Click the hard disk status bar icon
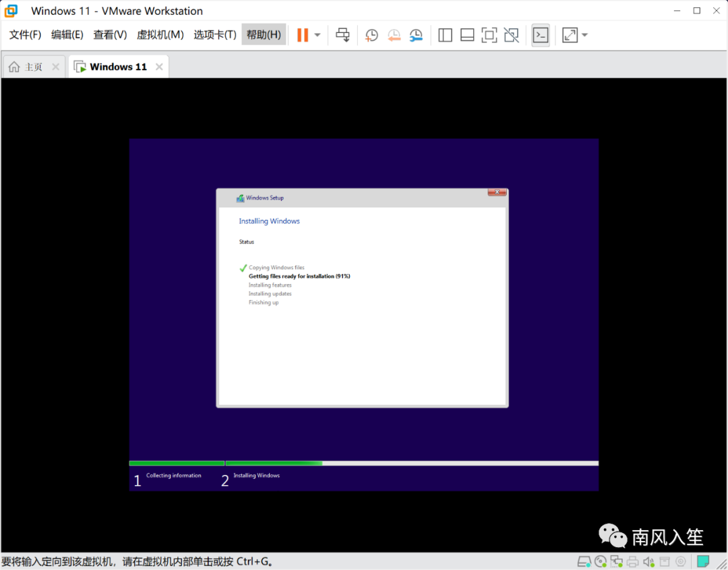Image resolution: width=728 pixels, height=570 pixels. 584,562
